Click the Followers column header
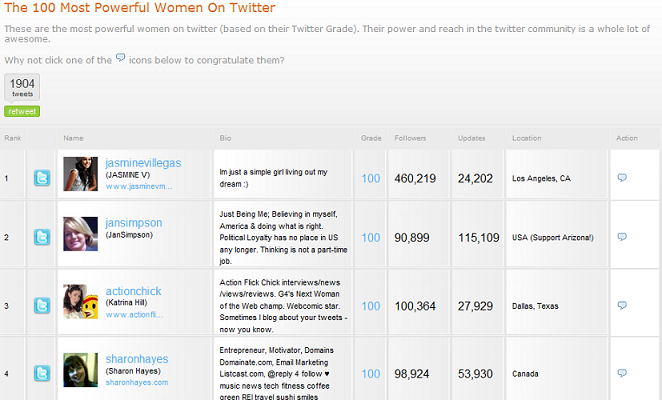The image size is (662, 400). (410, 138)
